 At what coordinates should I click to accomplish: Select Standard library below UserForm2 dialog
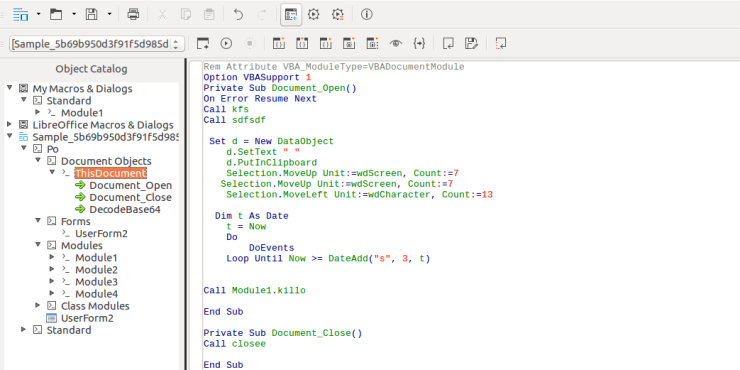click(69, 330)
